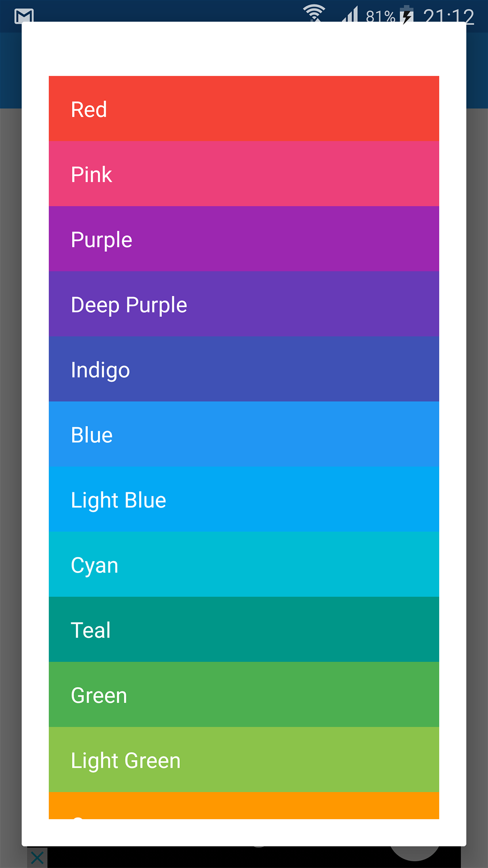Select Light Green from the list

click(244, 760)
